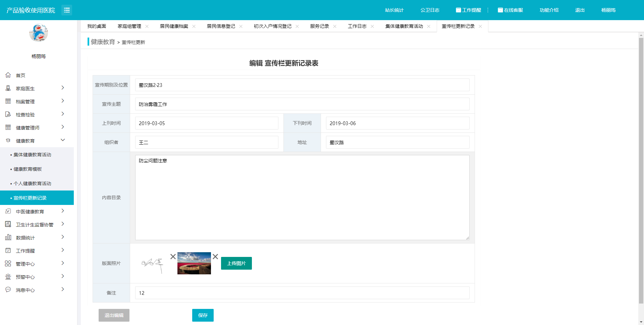Open 集体健康教育活动 in the sidebar submenu
This screenshot has width=644, height=325.
[x=32, y=155]
